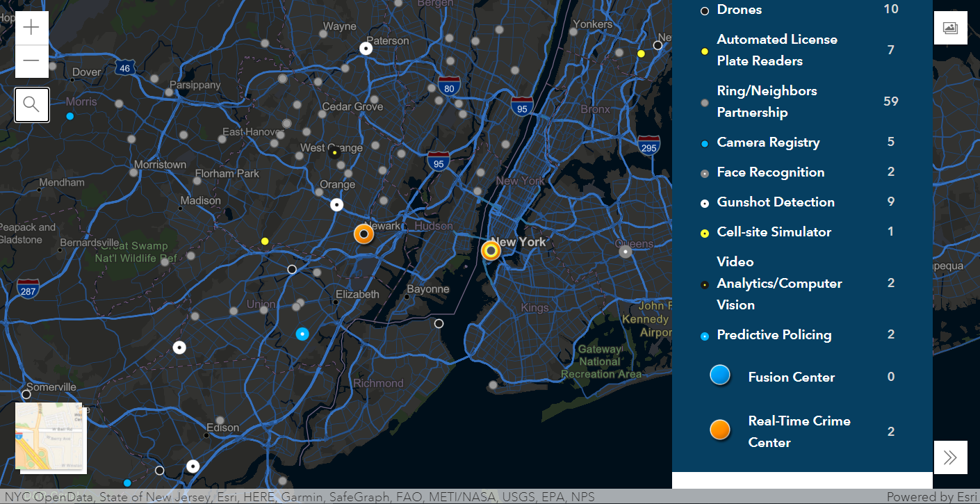This screenshot has height=504, width=980.
Task: Click the Automated License Plate Readers legend label
Action: point(777,50)
